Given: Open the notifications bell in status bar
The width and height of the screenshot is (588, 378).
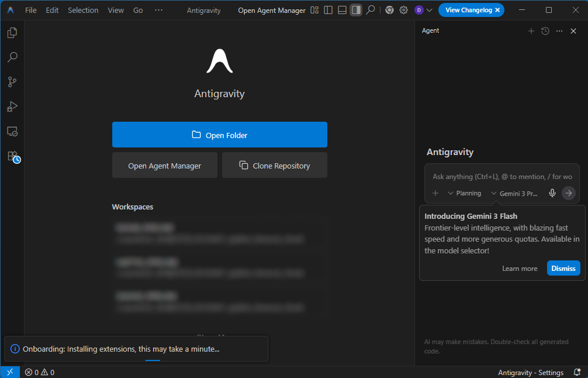Looking at the screenshot, I should click(x=577, y=372).
